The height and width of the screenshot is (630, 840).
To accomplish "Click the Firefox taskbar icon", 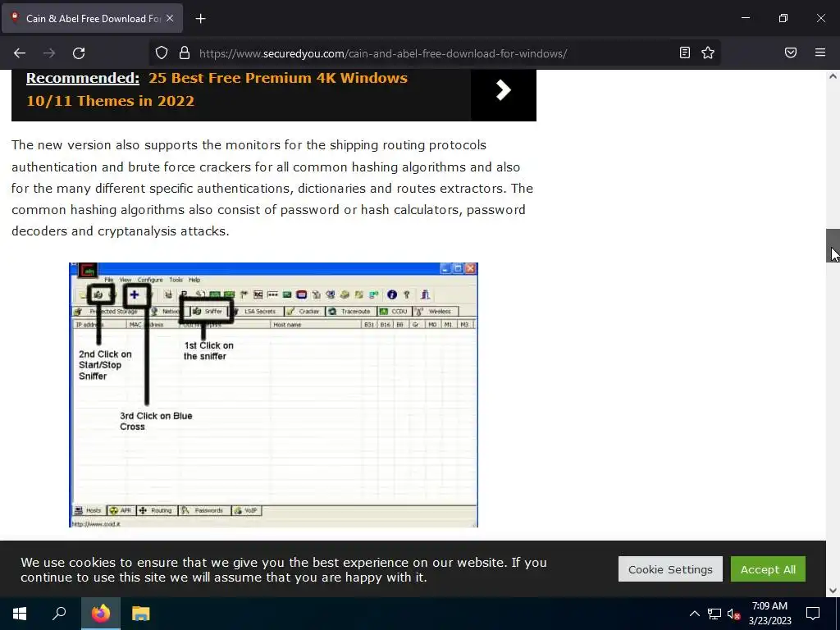I will pyautogui.click(x=101, y=614).
